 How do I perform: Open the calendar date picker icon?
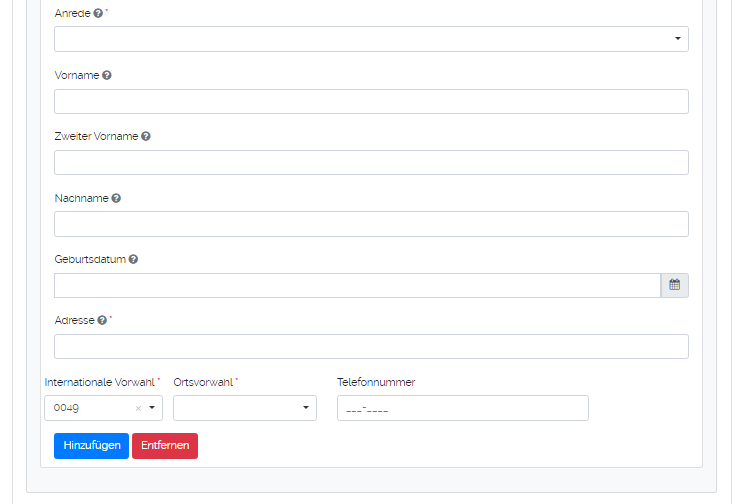[674, 285]
